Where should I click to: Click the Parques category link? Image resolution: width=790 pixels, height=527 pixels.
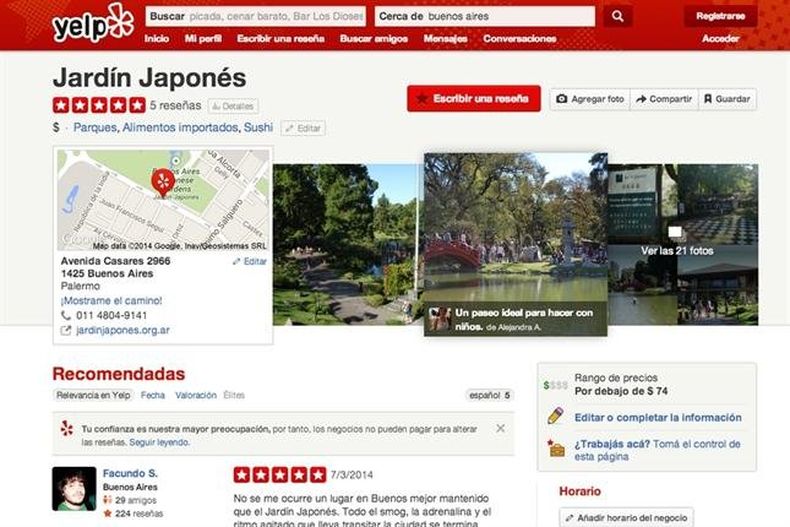click(95, 127)
